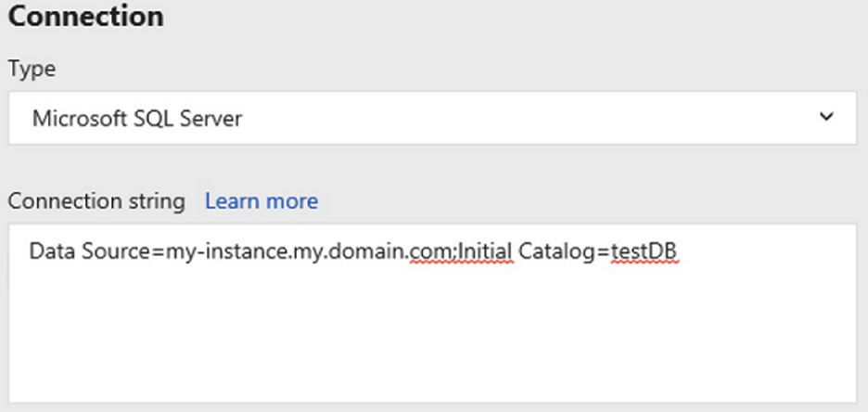Focus the Connection string text box
The height and width of the screenshot is (412, 868).
tap(432, 314)
